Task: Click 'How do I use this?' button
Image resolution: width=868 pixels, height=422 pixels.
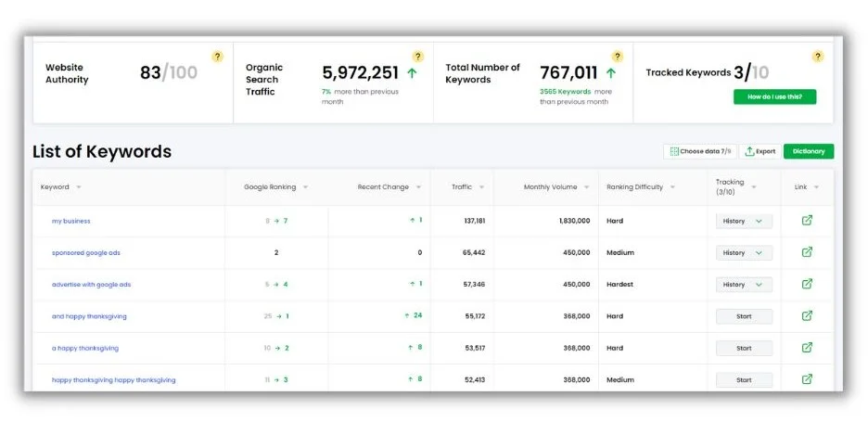Action: (774, 96)
